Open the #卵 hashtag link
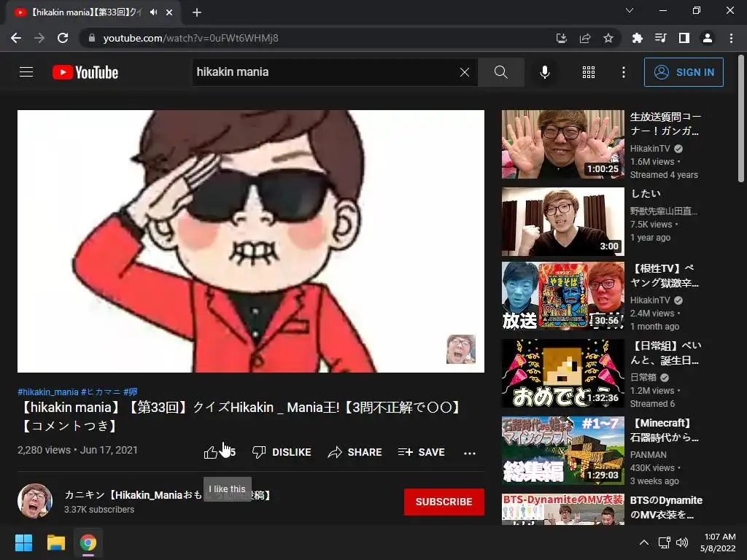 pos(130,392)
